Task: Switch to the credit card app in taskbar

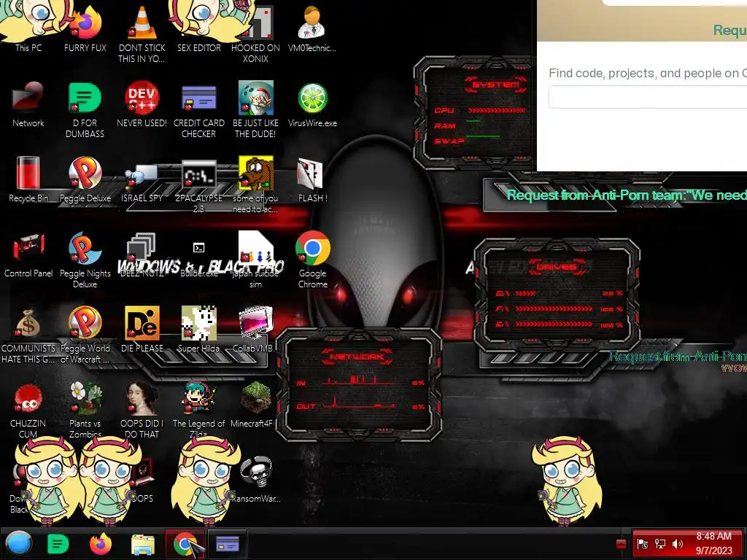Action: coord(228,544)
